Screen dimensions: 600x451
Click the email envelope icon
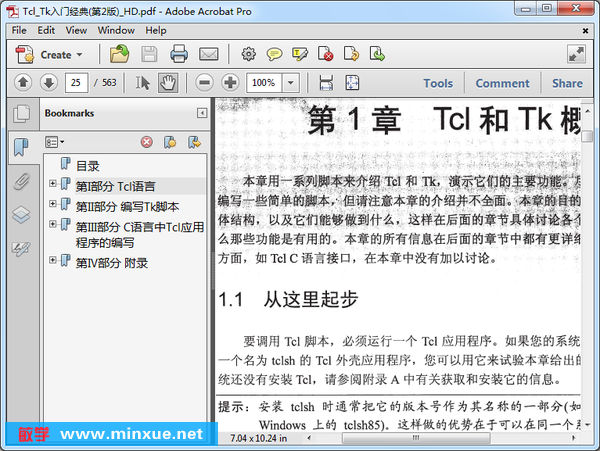pyautogui.click(x=209, y=54)
